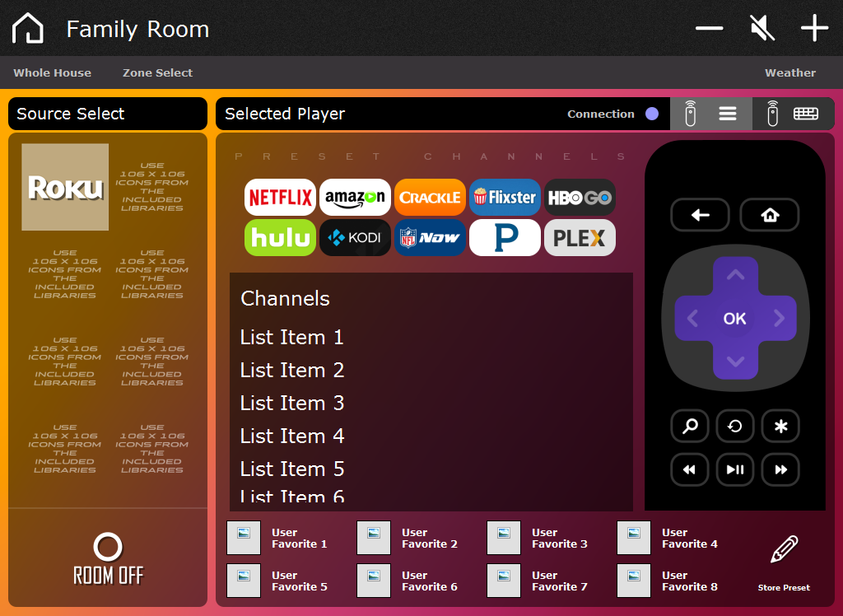
Task: Click the remote's fast forward button
Action: [x=780, y=469]
